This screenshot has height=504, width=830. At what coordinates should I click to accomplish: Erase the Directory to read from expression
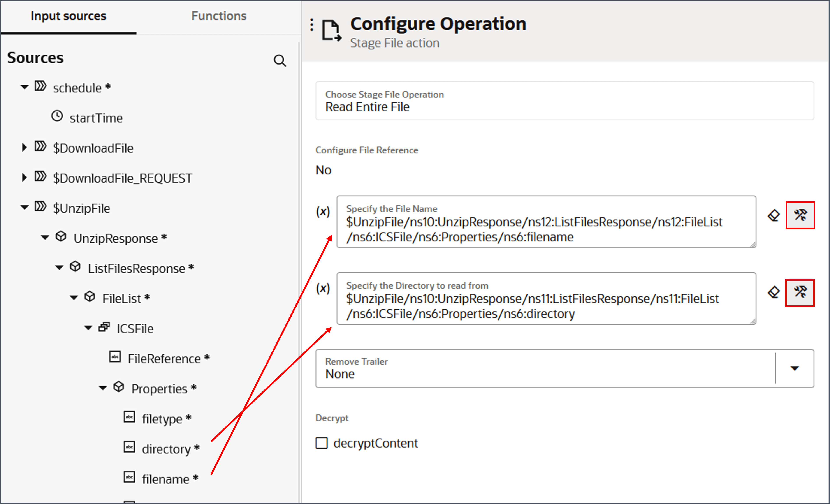coord(773,292)
